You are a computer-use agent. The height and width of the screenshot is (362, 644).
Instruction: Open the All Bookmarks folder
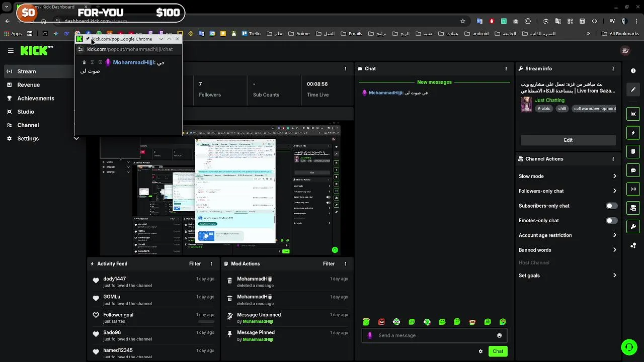pos(620,34)
